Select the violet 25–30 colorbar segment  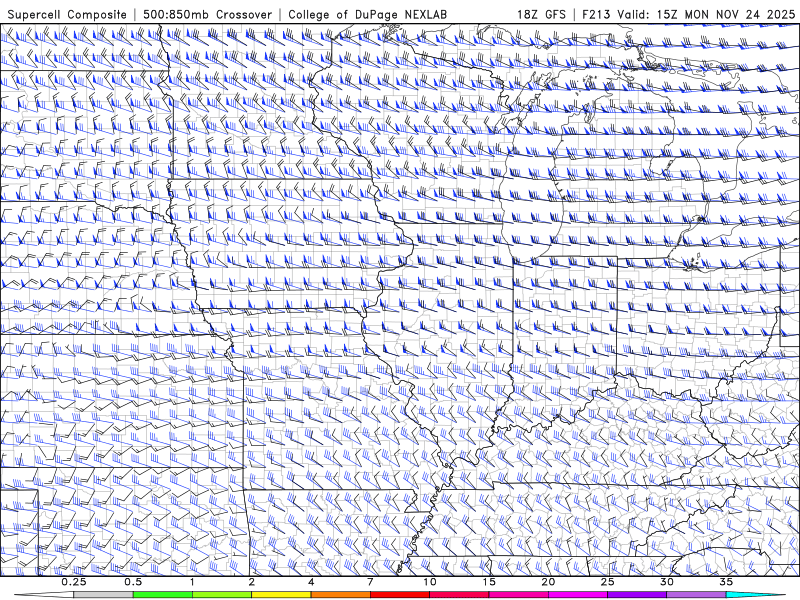point(637,595)
